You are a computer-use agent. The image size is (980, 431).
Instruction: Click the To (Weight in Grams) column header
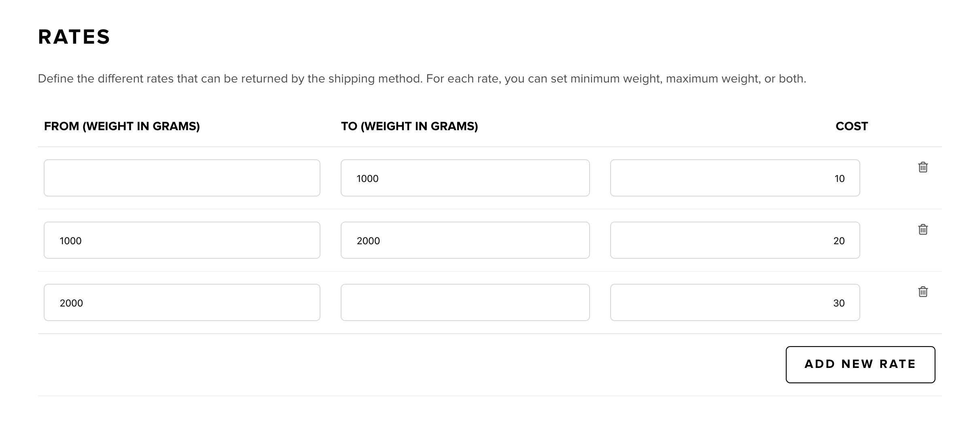tap(409, 126)
